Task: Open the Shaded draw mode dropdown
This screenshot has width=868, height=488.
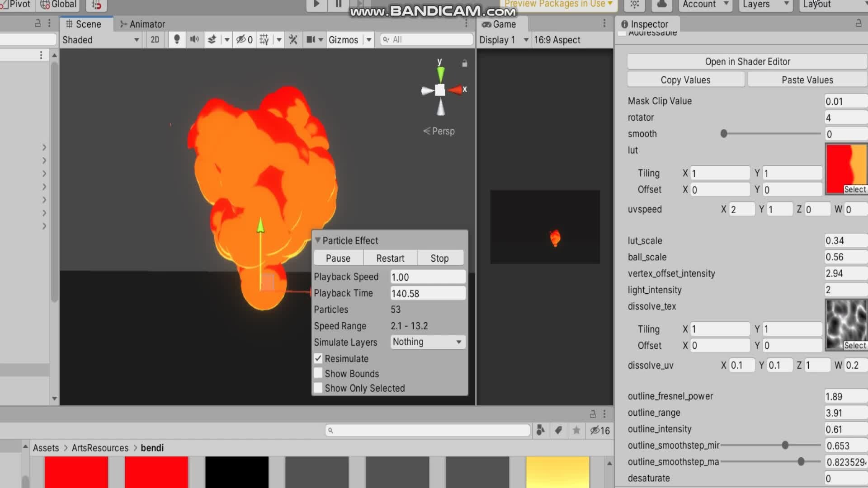Action: 100,40
